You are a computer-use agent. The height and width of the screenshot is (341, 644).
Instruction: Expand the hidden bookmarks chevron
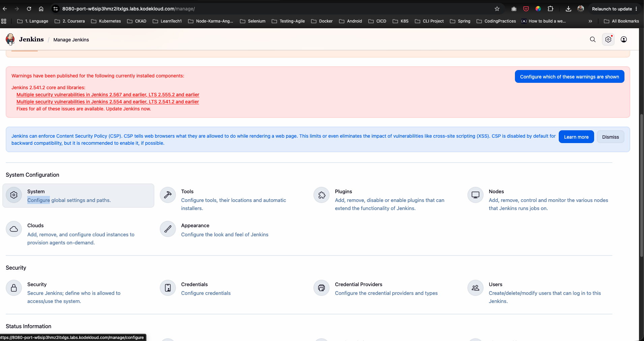pos(590,21)
